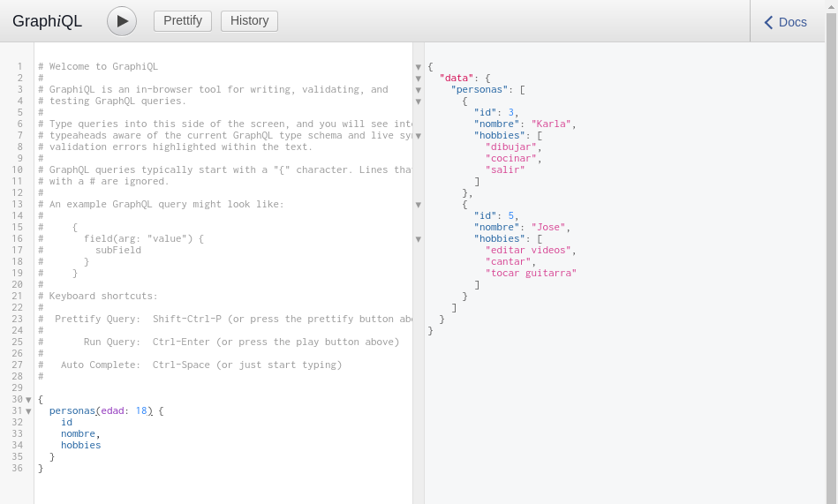This screenshot has height=504, width=838.
Task: Run the query with the play button
Action: point(122,21)
